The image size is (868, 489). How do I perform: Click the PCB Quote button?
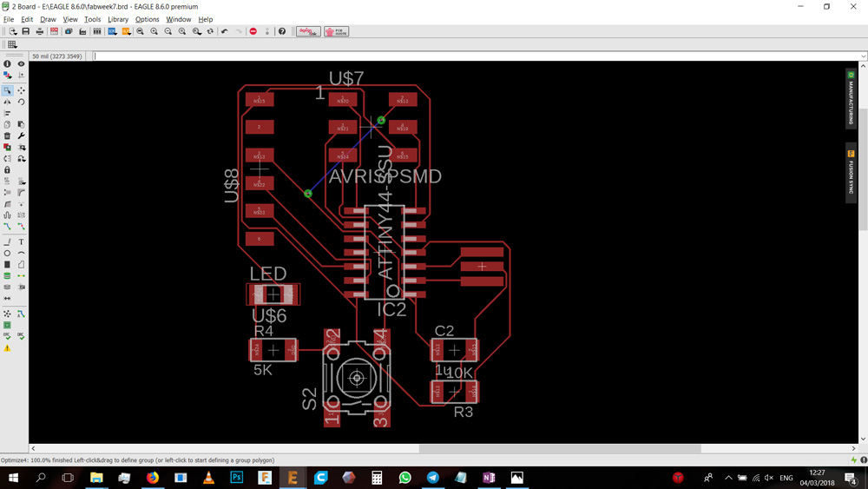336,31
